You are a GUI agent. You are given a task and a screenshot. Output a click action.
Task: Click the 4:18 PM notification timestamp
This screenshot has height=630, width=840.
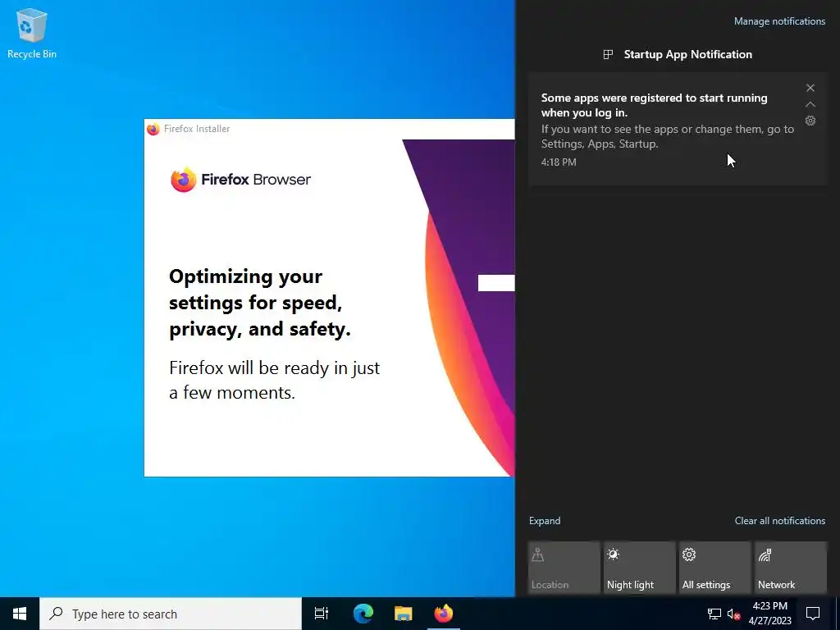(x=559, y=162)
